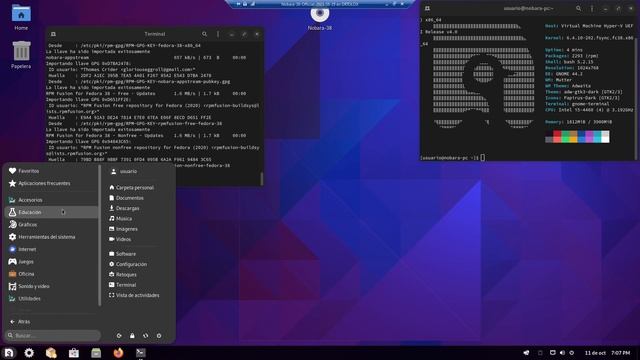Open Configuración from the menu shortcuts
640x360 pixels.
point(128,264)
